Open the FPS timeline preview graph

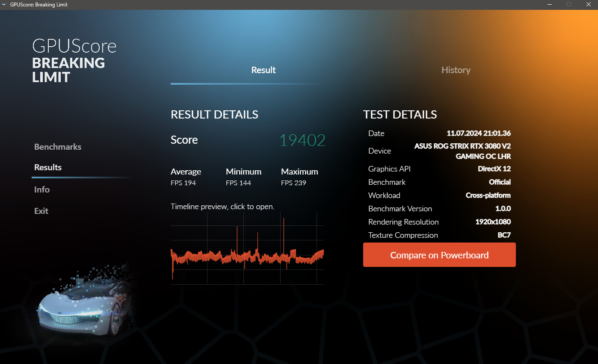click(247, 249)
